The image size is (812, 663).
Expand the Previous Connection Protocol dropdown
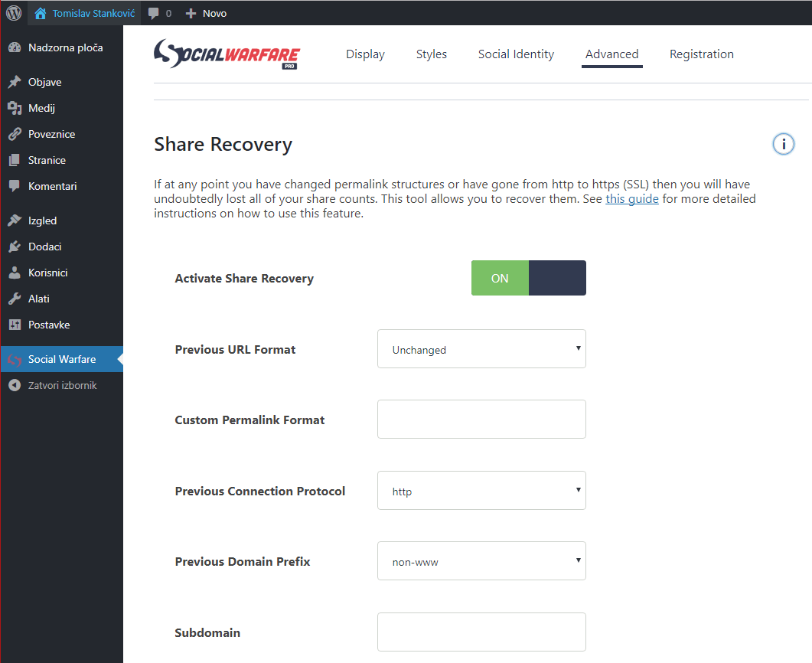click(x=481, y=491)
